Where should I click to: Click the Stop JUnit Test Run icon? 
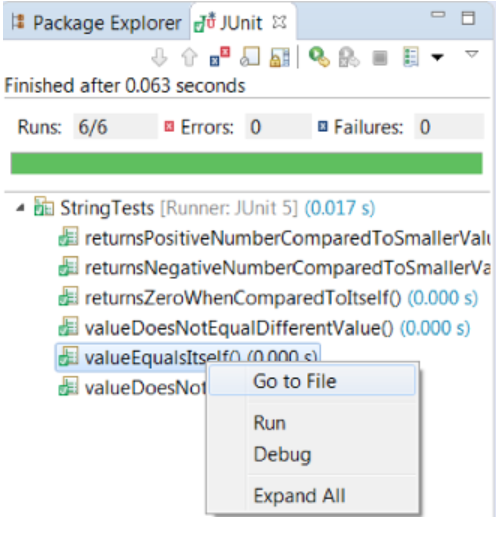tap(380, 58)
